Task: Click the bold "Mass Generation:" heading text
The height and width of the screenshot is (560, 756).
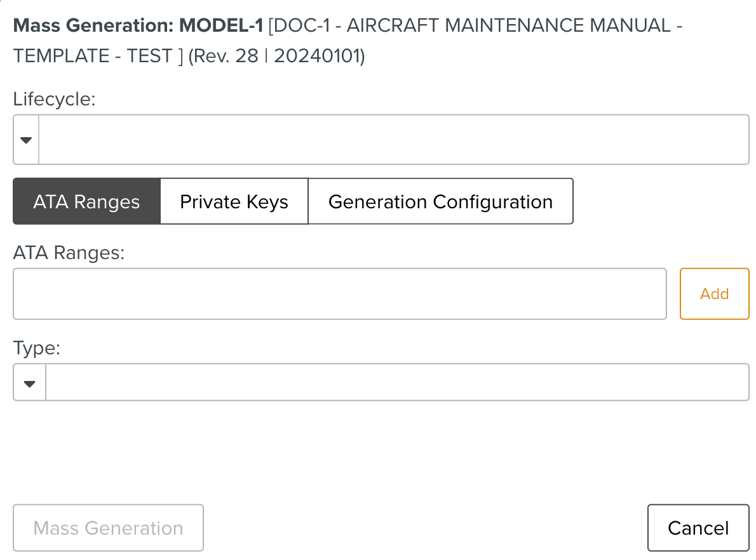Action: point(94,26)
